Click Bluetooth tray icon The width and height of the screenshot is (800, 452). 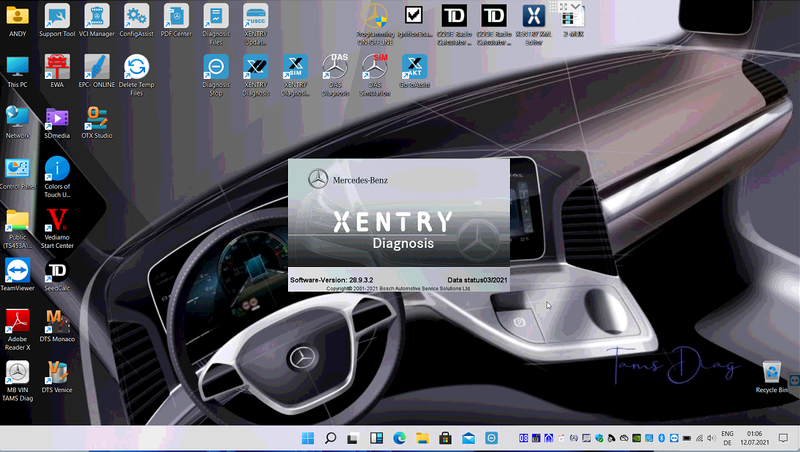click(x=662, y=438)
